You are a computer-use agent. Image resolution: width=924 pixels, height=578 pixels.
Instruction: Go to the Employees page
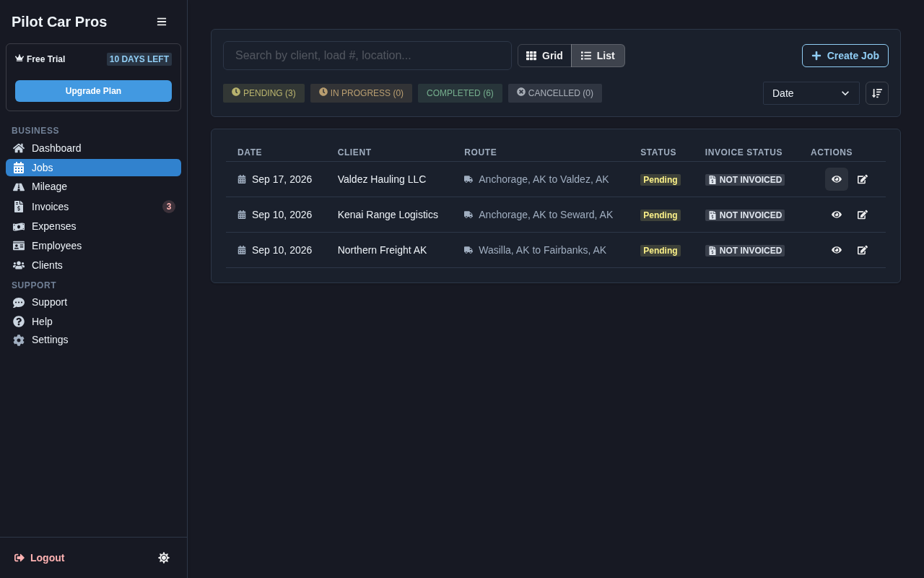93,246
